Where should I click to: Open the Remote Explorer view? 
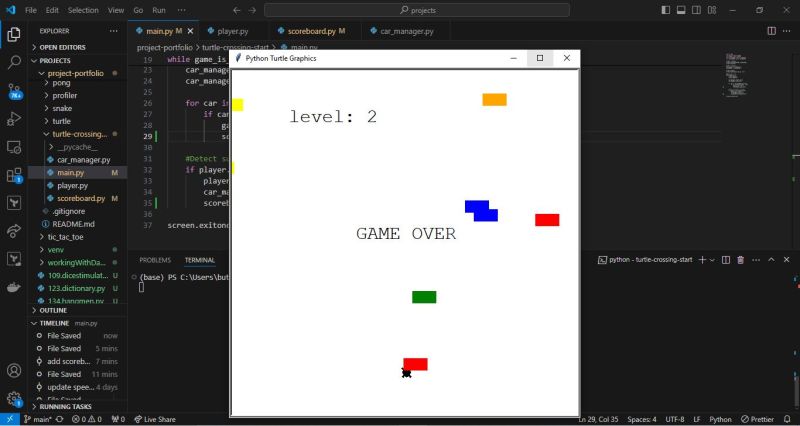[x=14, y=147]
